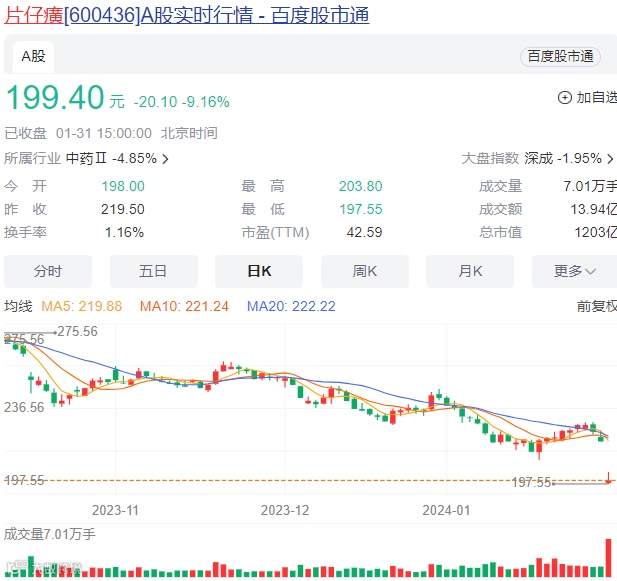
Task: Switch to the 周K chart tab
Action: (x=365, y=271)
